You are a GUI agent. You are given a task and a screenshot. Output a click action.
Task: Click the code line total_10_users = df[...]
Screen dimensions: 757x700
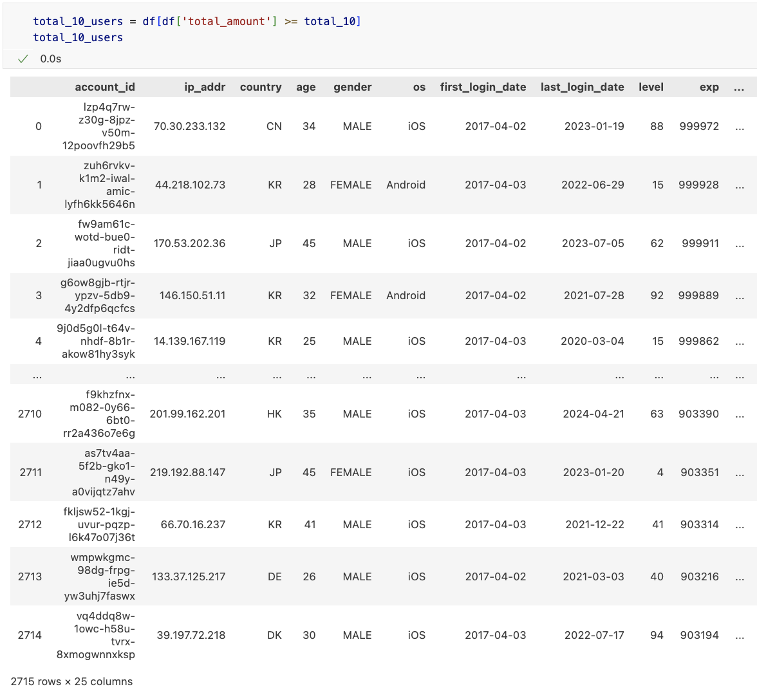[197, 21]
